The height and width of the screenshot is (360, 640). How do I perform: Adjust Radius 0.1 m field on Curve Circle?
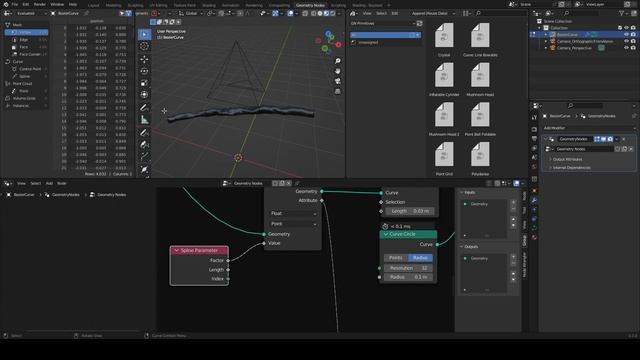point(408,277)
